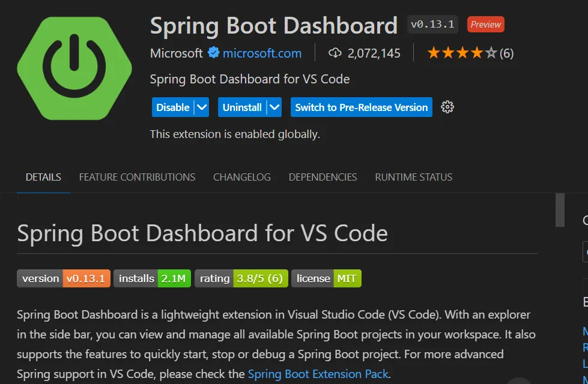Switch to Pre-Release Version
588x384 pixels.
pos(362,107)
